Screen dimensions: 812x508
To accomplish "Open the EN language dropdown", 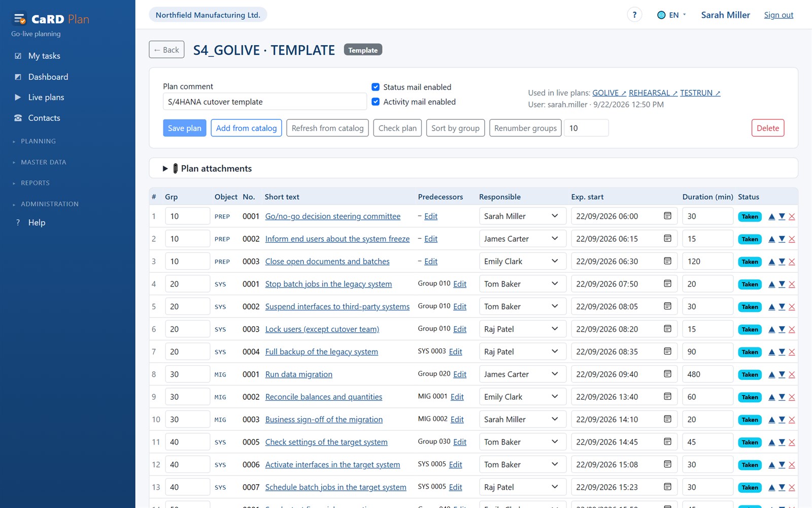I will click(671, 15).
